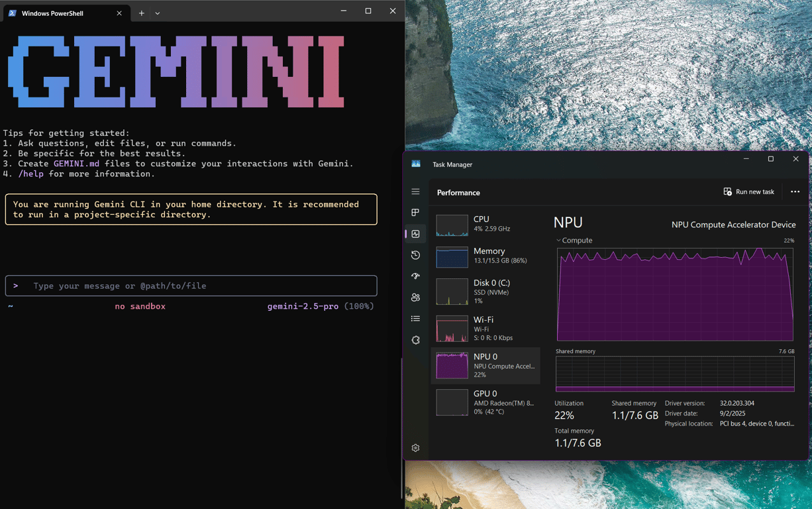The height and width of the screenshot is (509, 812).
Task: View Startup apps via the speedometer icon
Action: pos(415,276)
